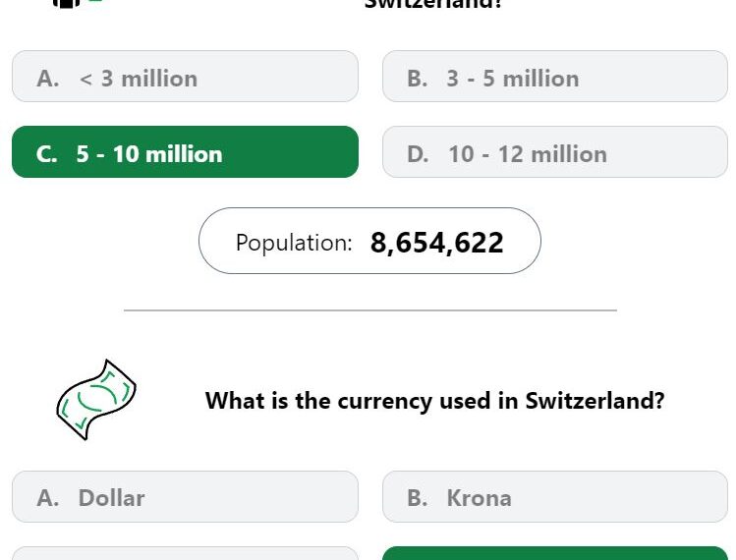Click the letter 'B.' beside Krona
The height and width of the screenshot is (560, 736).
tap(418, 498)
